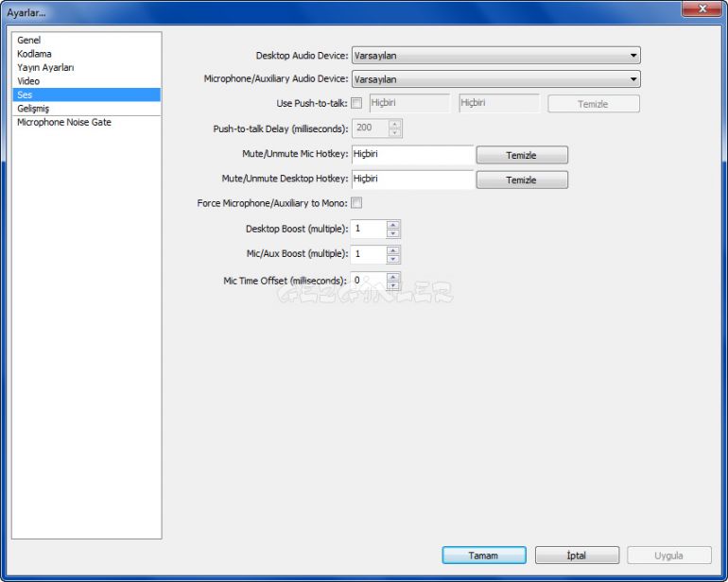Image resolution: width=728 pixels, height=582 pixels.
Task: Enable the Use Push-to-talk checkbox
Action: [x=356, y=103]
